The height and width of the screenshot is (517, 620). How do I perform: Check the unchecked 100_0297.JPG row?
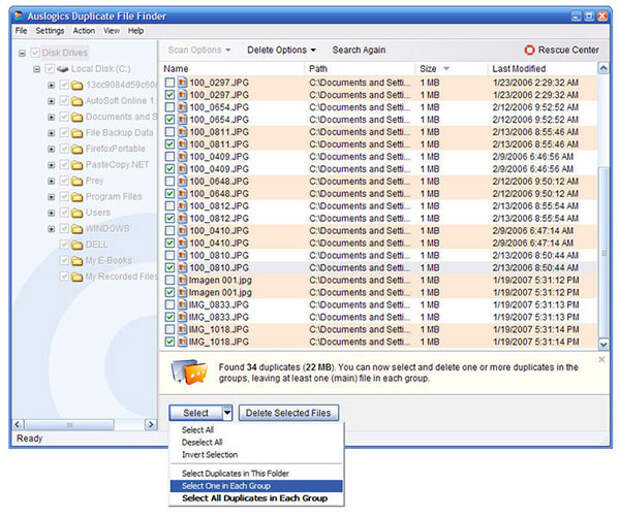tap(170, 83)
